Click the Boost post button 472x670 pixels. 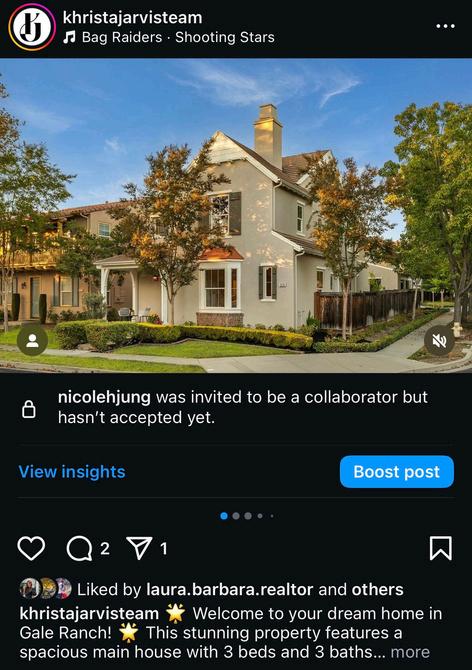pos(397,472)
